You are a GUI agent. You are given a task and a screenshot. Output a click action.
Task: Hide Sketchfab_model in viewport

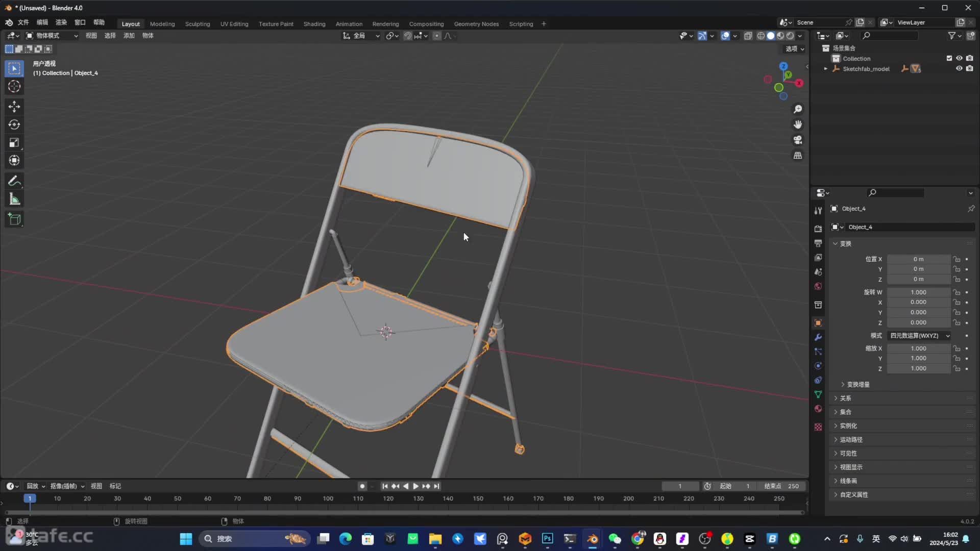tap(959, 68)
